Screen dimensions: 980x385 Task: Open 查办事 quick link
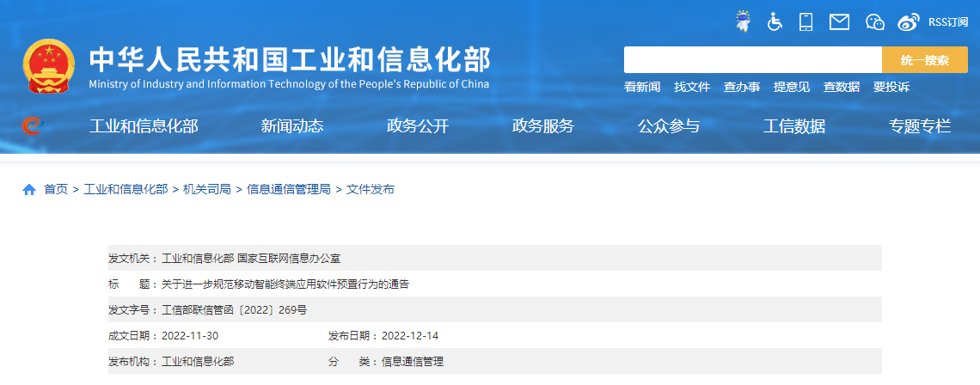point(742,87)
